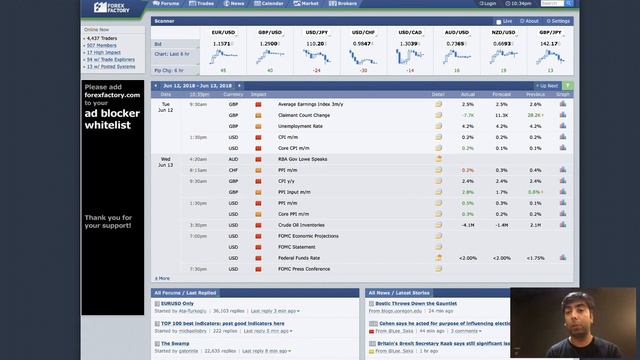
Task: Open the 54 w/ Trade Explorers link
Action: point(110,59)
